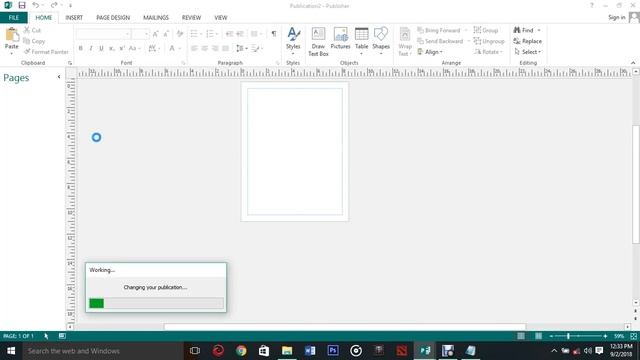Switch to single page view in status bar
Image resolution: width=640 pixels, height=360 pixels.
pos(521,336)
